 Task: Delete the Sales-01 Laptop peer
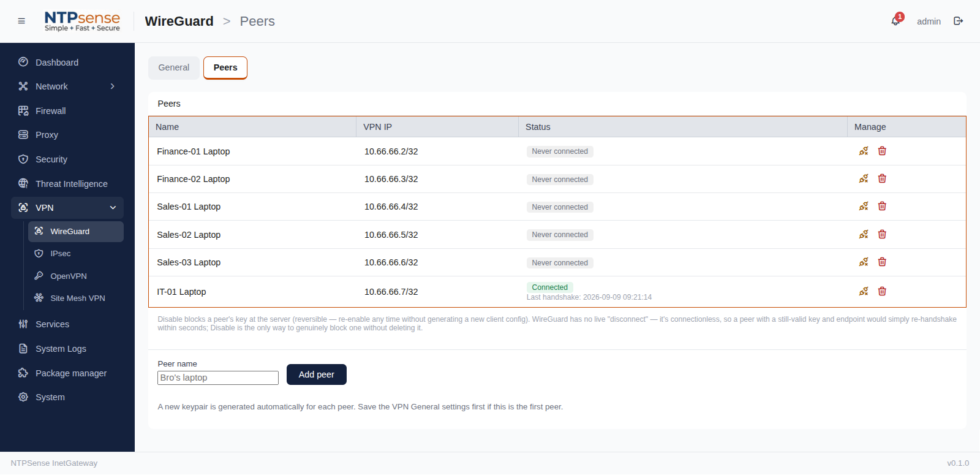[x=882, y=206]
